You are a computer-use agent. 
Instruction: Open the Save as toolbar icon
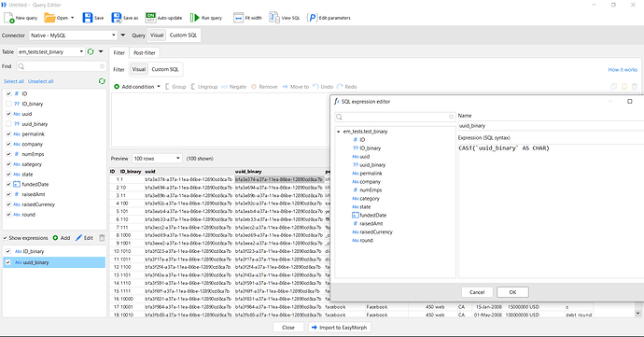(x=117, y=18)
